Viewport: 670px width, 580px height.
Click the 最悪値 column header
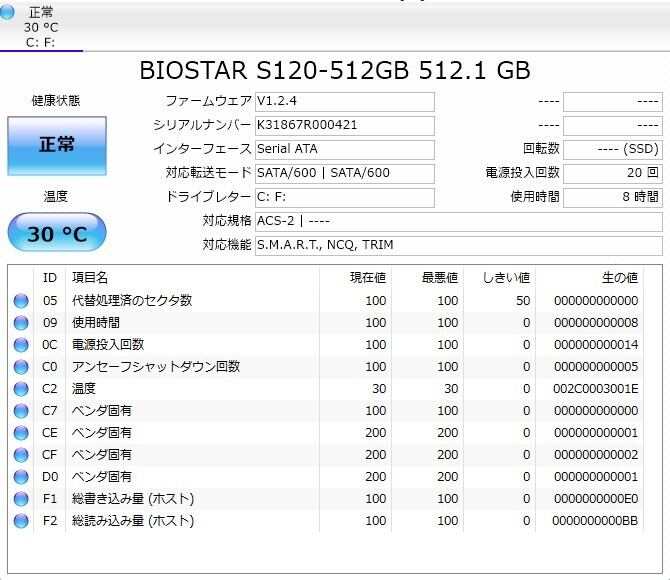[427, 278]
